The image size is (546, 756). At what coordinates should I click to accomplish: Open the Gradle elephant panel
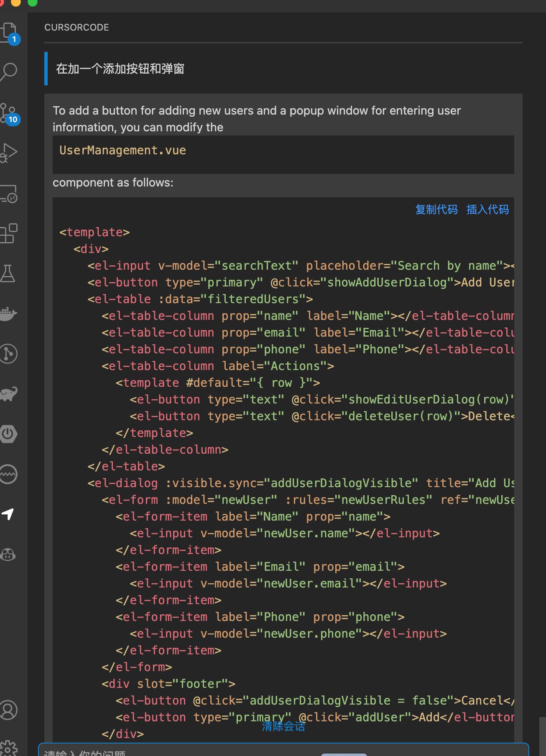click(8, 394)
